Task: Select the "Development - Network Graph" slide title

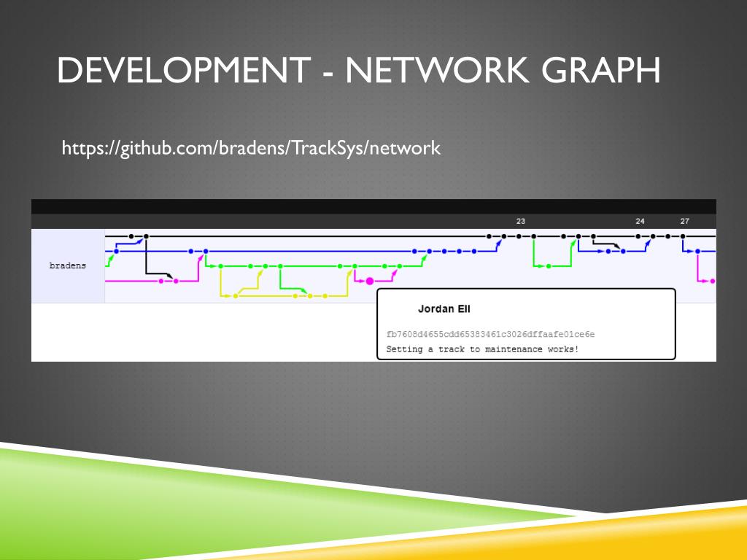Action: (x=359, y=70)
